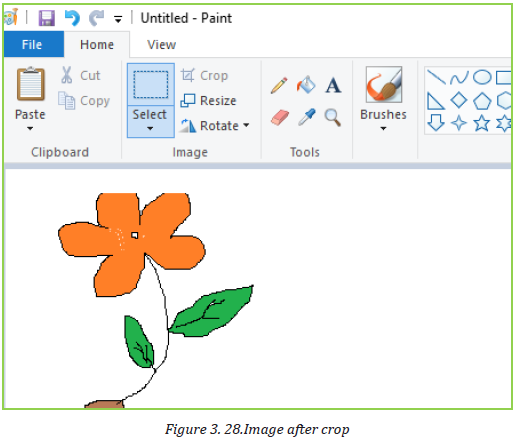
Task: Click the Resize button
Action: click(208, 100)
